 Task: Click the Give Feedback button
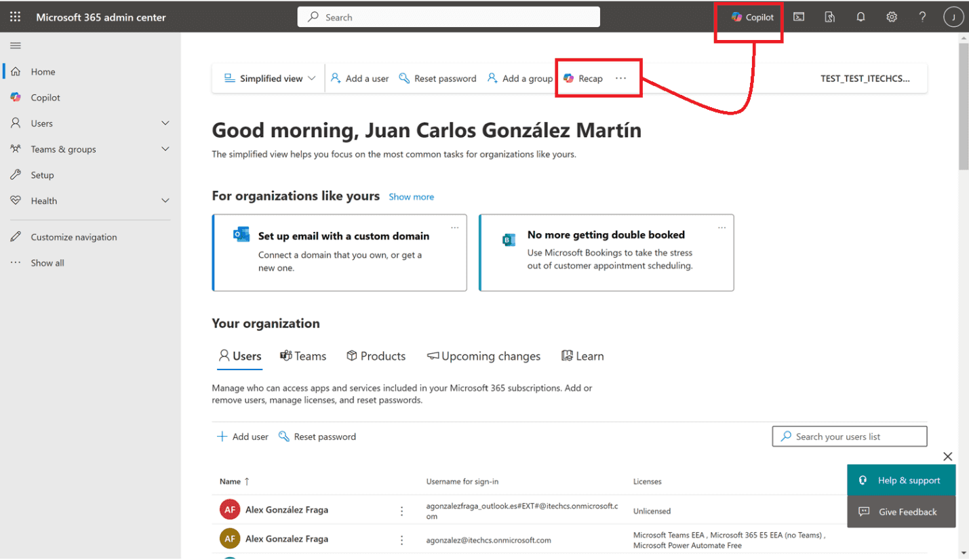pyautogui.click(x=901, y=512)
